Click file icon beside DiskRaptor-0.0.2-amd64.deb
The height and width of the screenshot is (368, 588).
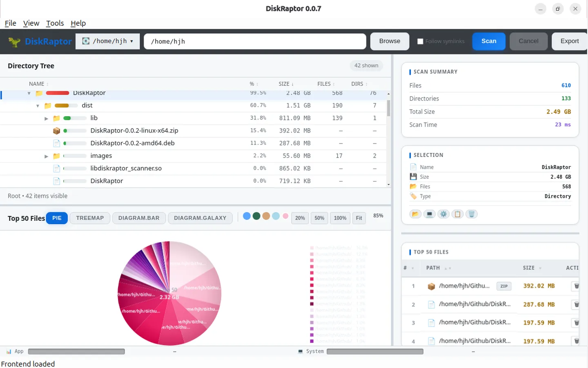[56, 144]
